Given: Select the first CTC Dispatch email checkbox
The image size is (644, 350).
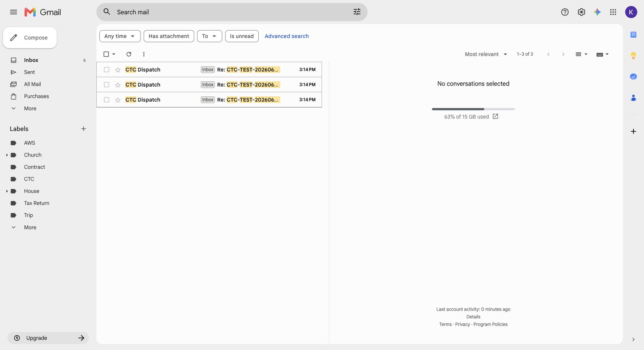Looking at the screenshot, I should pyautogui.click(x=107, y=70).
